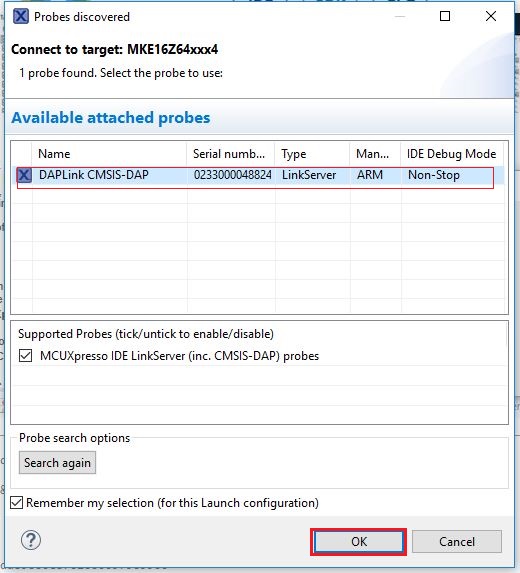Maximize the Probes discovered dialog
The width and height of the screenshot is (520, 573).
[445, 16]
